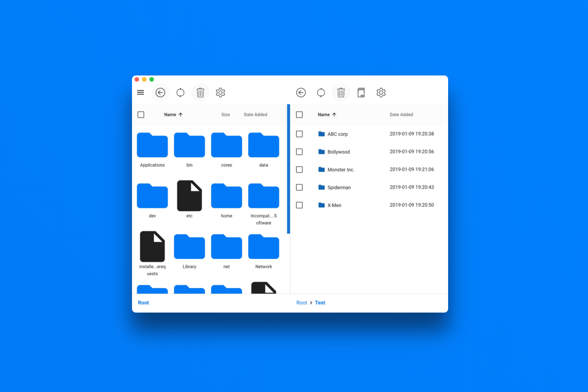
Task: Click the left pane vertical scrollbar
Action: pyautogui.click(x=288, y=169)
